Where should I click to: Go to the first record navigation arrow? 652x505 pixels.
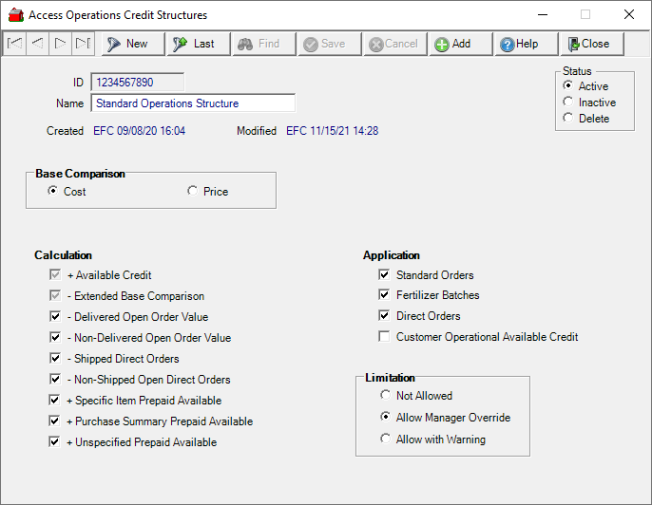click(15, 44)
